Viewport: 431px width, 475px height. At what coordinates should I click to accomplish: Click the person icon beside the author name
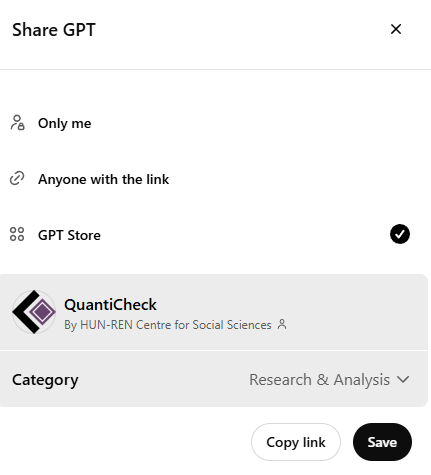[x=282, y=324]
